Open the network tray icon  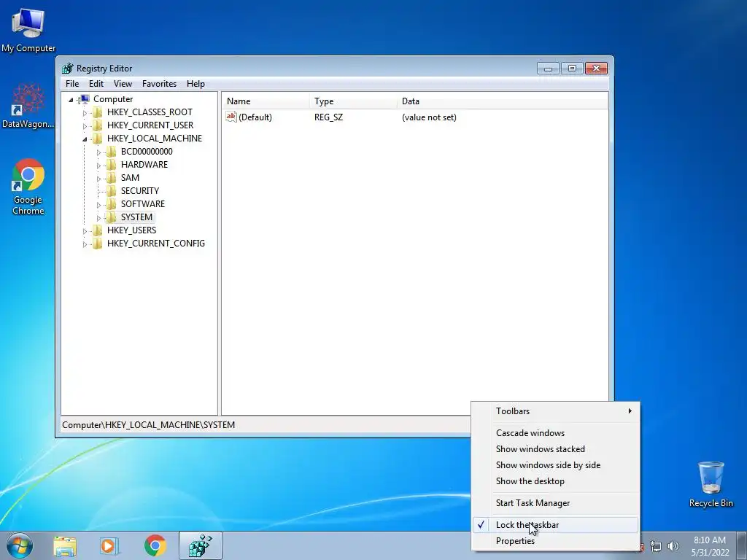656,546
